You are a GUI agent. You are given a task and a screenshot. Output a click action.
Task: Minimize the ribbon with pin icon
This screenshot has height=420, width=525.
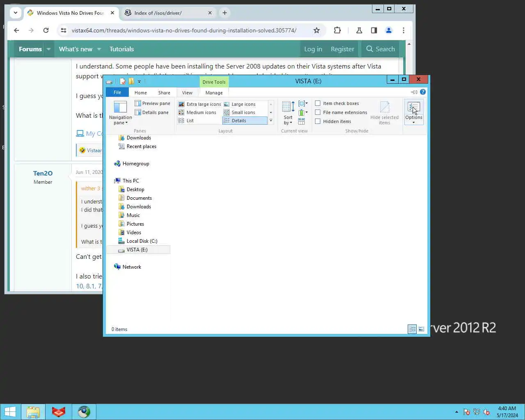pyautogui.click(x=414, y=92)
